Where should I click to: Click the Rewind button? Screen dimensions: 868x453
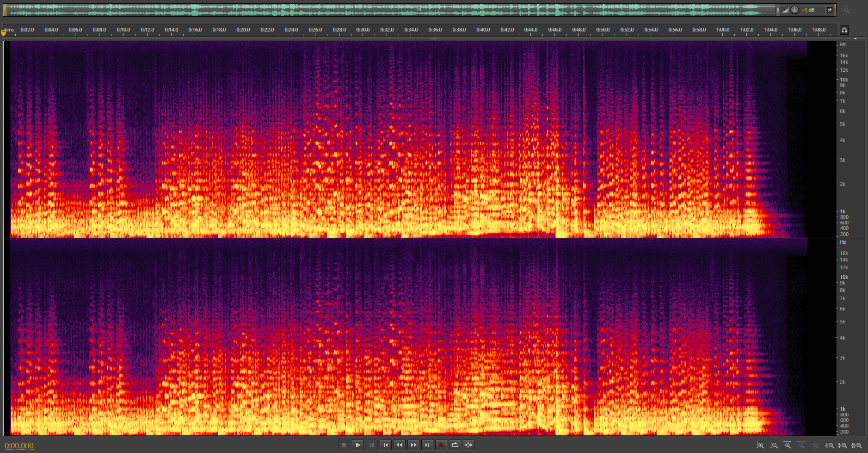[x=399, y=445]
